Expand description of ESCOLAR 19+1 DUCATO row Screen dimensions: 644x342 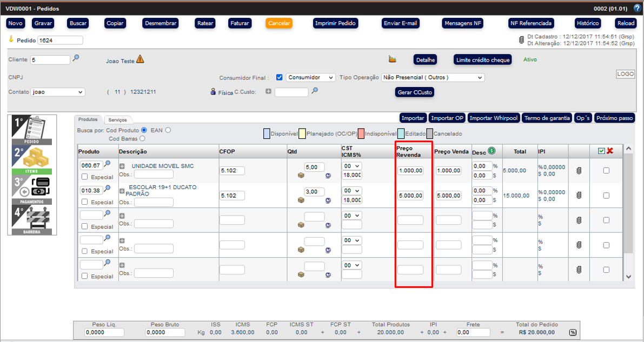[x=122, y=190]
